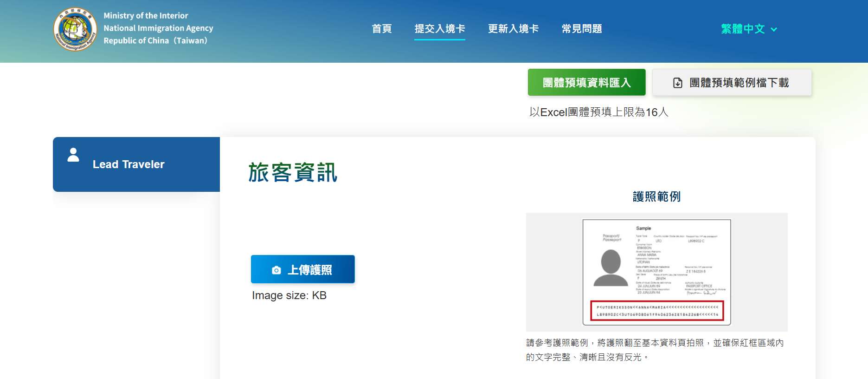Image resolution: width=868 pixels, height=379 pixels.
Task: Click the 團體預填範例檔下載 button
Action: [732, 83]
